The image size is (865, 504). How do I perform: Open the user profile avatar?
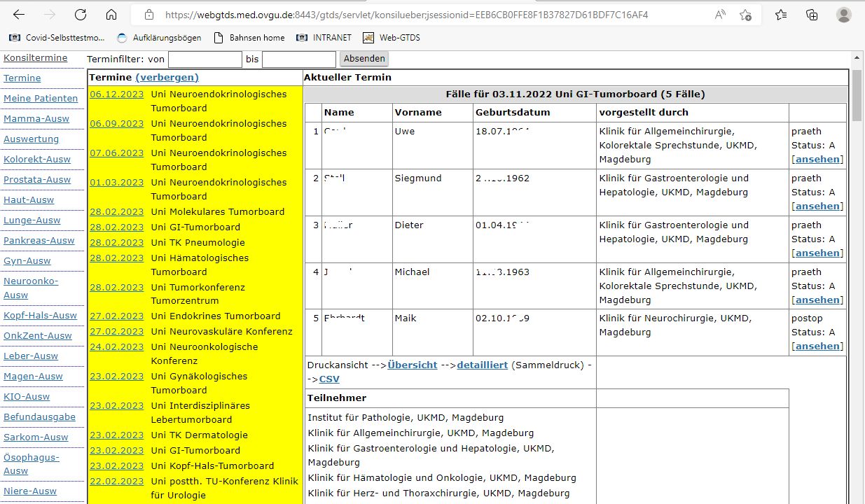[x=844, y=15]
